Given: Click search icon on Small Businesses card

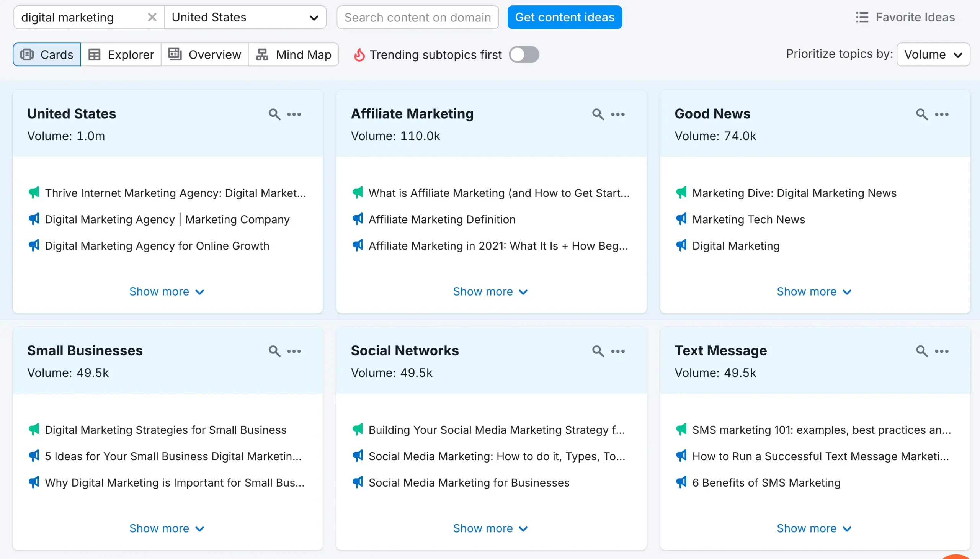Looking at the screenshot, I should tap(274, 351).
